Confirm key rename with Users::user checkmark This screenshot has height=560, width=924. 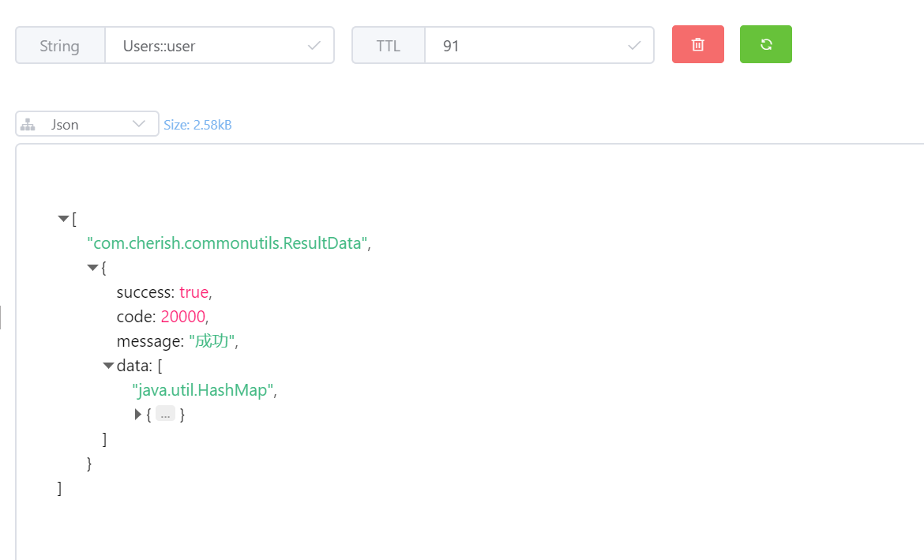[314, 46]
